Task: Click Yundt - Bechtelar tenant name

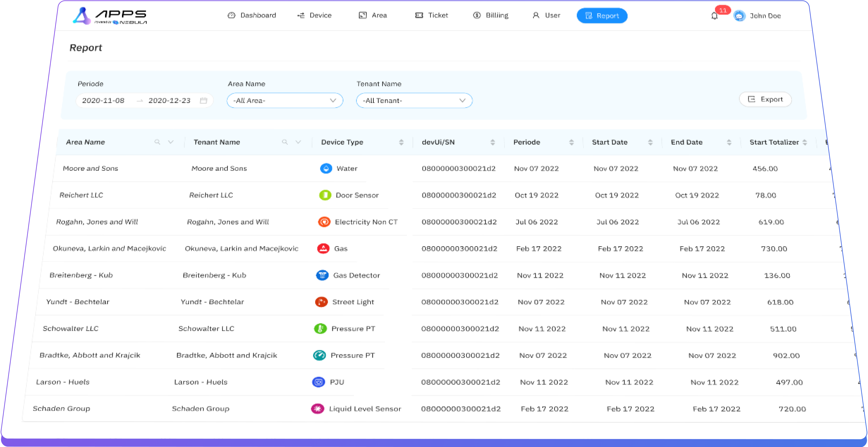Action: coord(212,302)
